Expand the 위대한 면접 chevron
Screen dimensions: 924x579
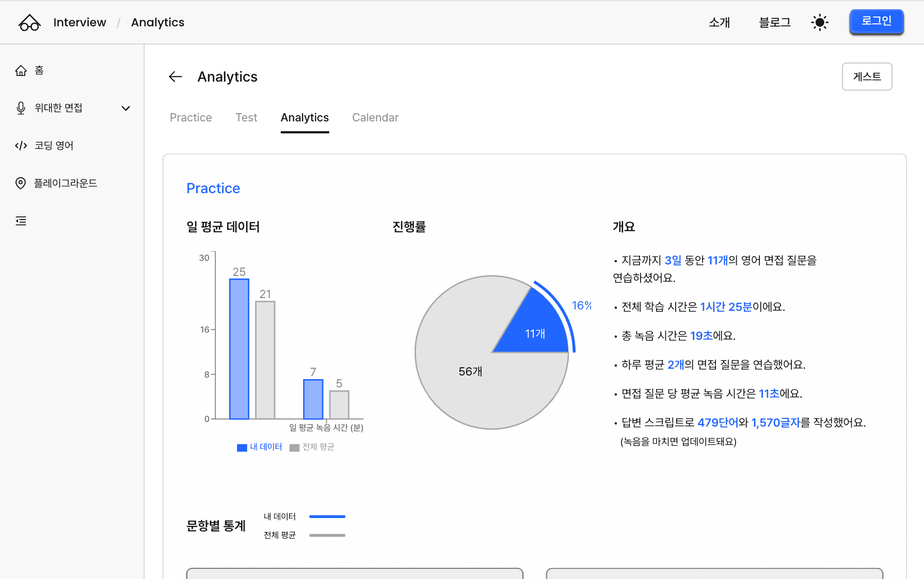125,108
